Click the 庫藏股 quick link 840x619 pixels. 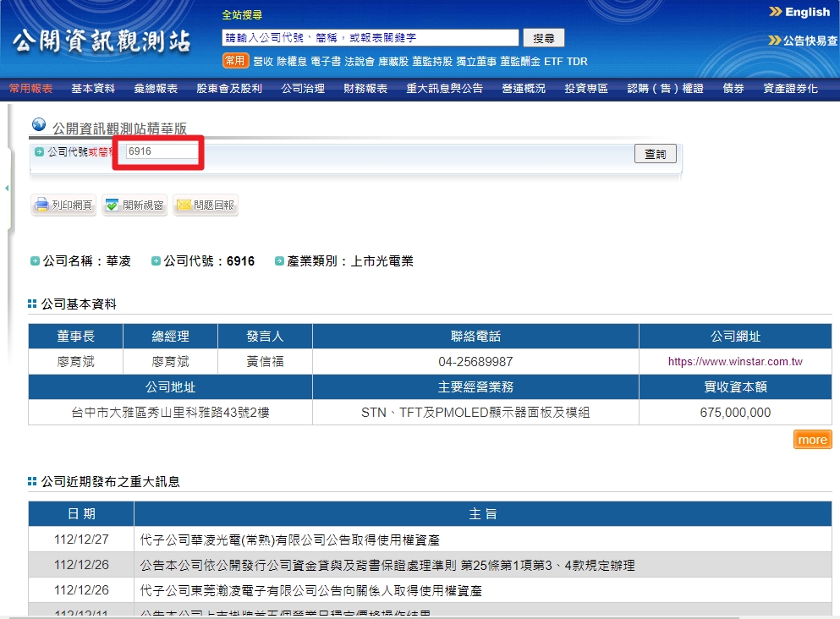393,61
